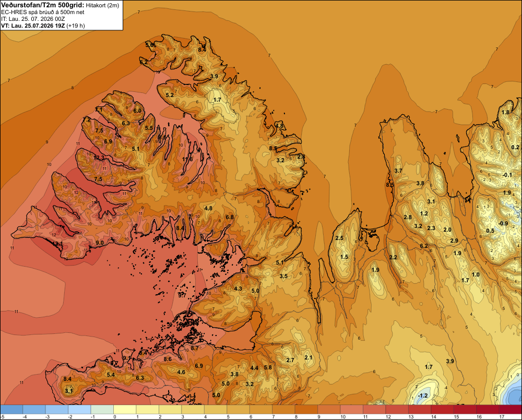Click the -0.1 temperature value

507,175
